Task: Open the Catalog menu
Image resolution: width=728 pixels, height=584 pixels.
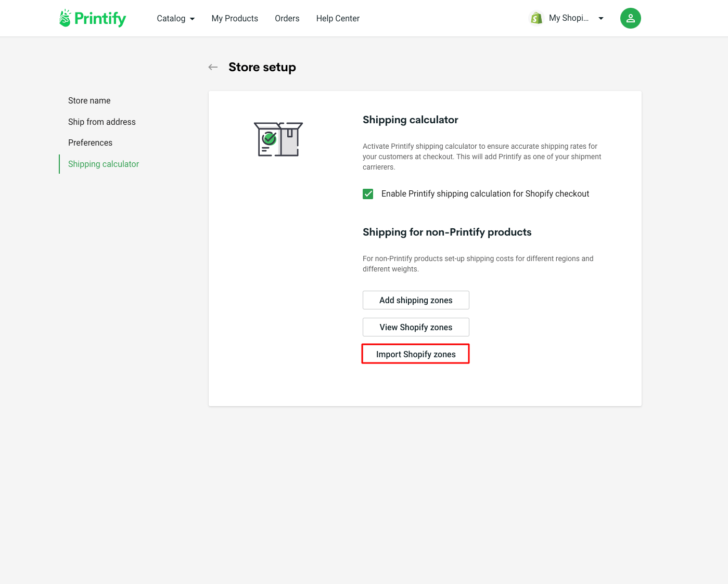Action: [171, 18]
